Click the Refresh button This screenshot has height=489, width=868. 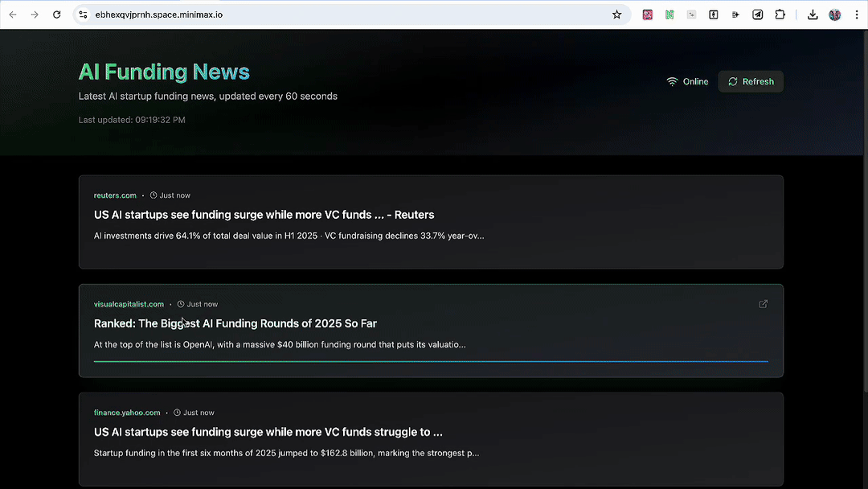pos(750,81)
